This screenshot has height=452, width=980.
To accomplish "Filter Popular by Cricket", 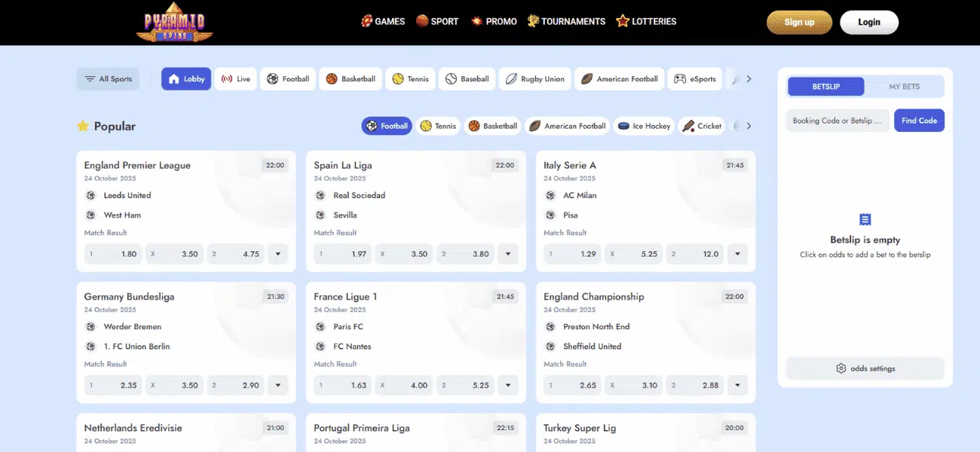I will (702, 126).
